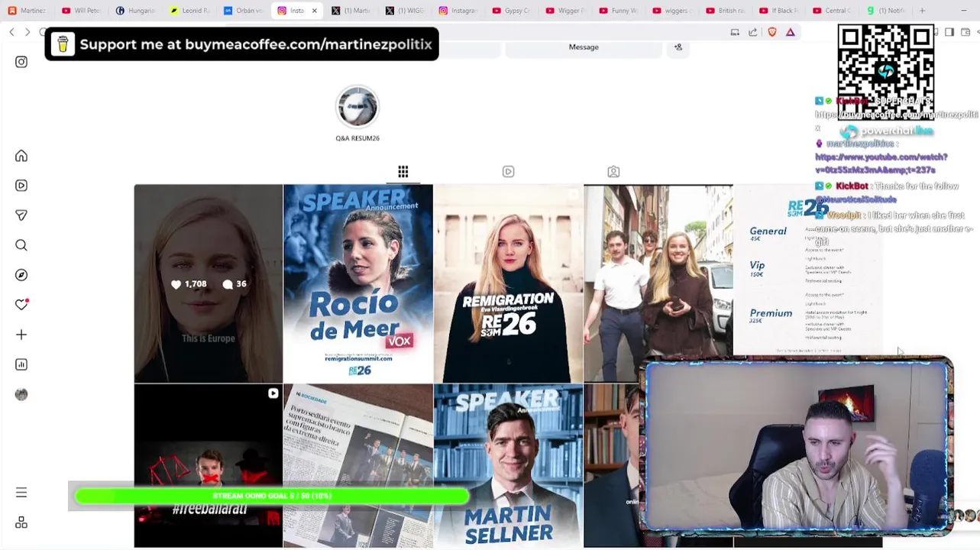Switch to the Central C YouTube tab

click(x=832, y=11)
